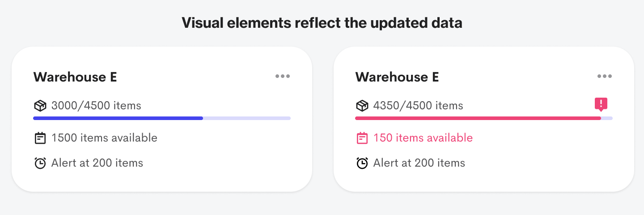Click the Warehouse E title above 3000/4500 items
Viewport: 644px width, 215px height.
tap(75, 77)
